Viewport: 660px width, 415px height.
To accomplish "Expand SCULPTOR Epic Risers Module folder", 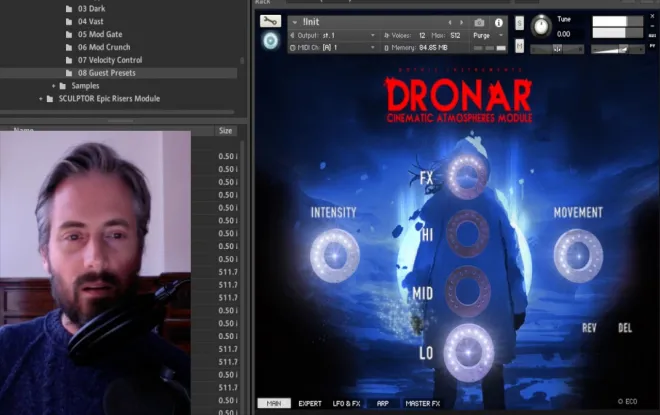I will (40, 99).
